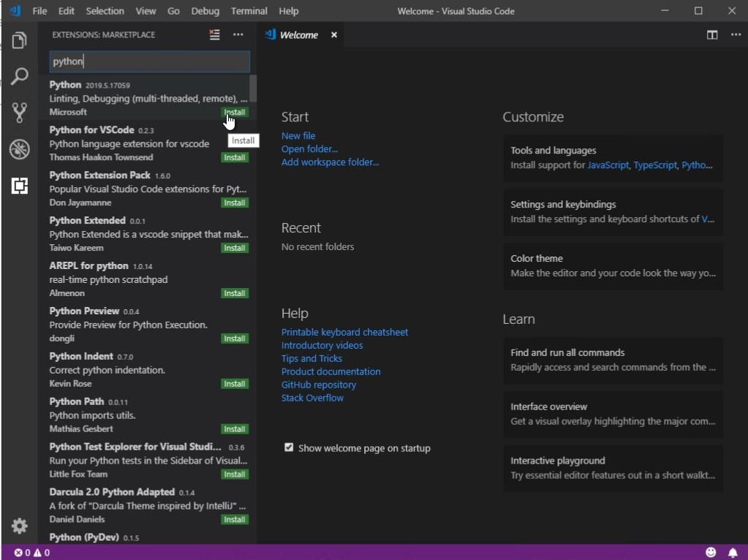Screen dimensions: 748x560
Task: Open Find and run all commands
Action: point(613,360)
